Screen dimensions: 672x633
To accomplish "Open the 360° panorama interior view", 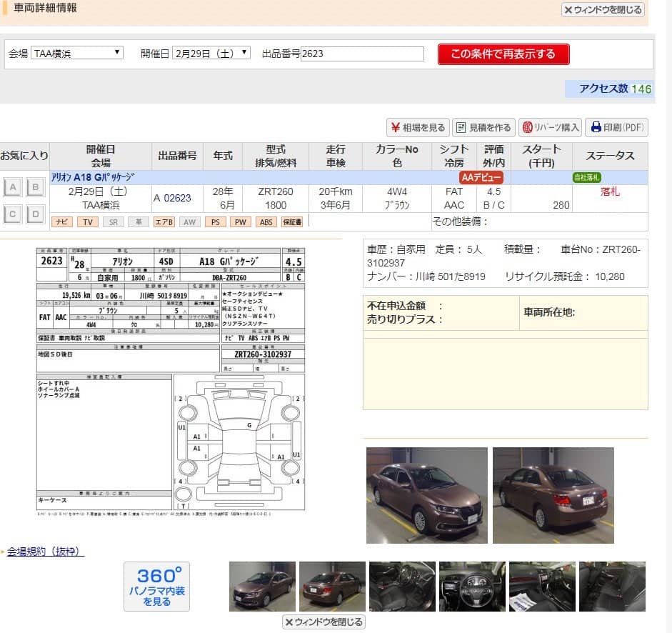I will coord(156,586).
